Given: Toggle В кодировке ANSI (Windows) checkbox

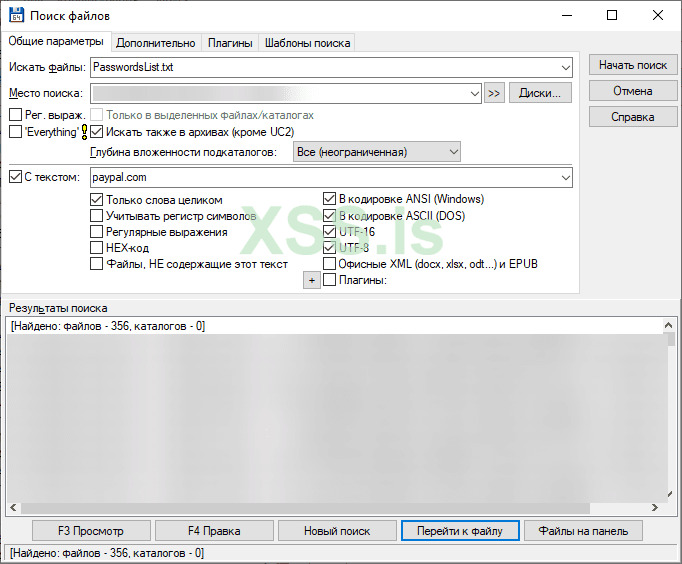Looking at the screenshot, I should point(329,199).
